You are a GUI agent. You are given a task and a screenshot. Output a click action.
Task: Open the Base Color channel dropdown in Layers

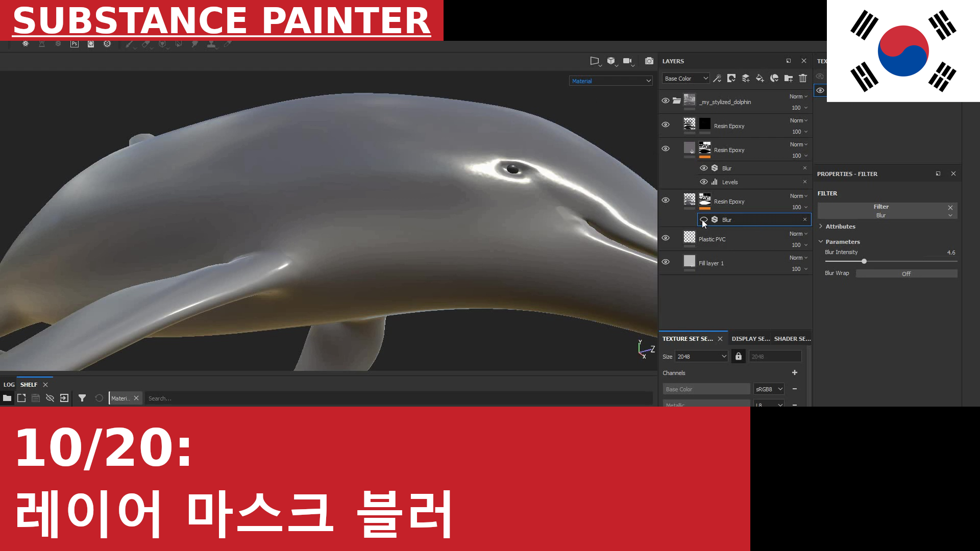click(x=685, y=78)
